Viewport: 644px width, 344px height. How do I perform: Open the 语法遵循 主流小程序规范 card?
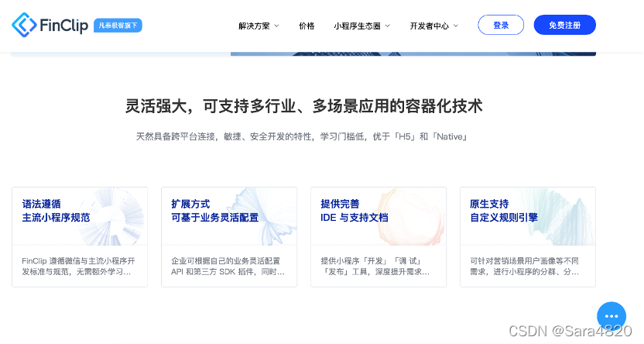[80, 237]
